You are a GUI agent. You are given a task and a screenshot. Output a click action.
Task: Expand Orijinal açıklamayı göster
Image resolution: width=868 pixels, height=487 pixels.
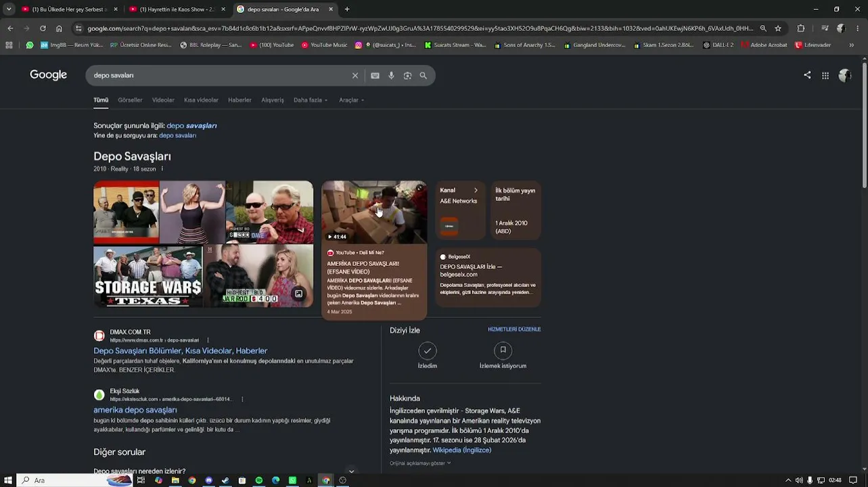[420, 463]
